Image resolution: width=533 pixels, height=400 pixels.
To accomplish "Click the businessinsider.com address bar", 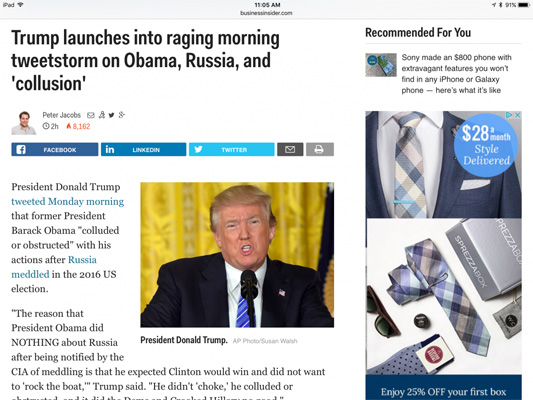I will coord(266,13).
